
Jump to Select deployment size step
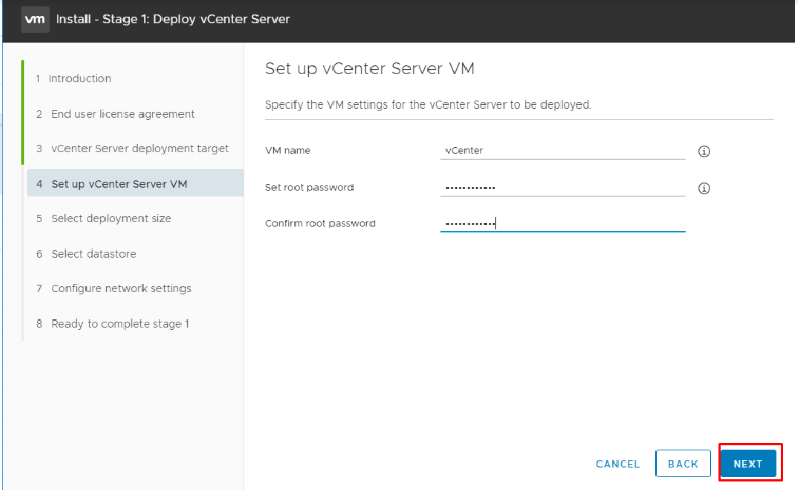(104, 218)
